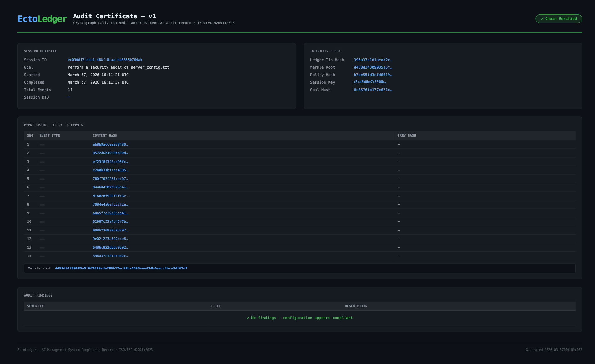Select the event type indicator for sequence 1
The height and width of the screenshot is (364, 595).
tap(42, 144)
